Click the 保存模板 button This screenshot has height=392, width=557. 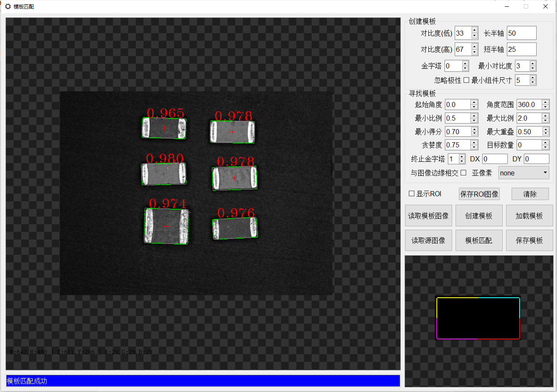(529, 240)
